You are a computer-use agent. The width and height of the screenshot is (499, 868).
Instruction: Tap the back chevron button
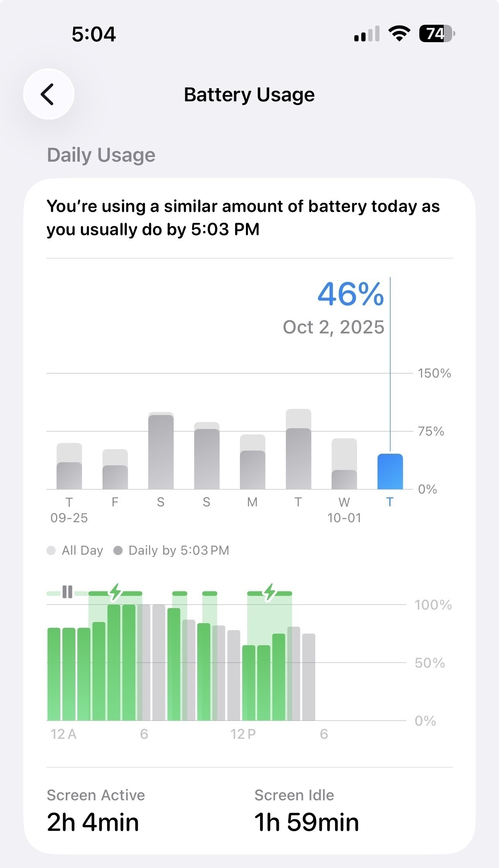[48, 94]
